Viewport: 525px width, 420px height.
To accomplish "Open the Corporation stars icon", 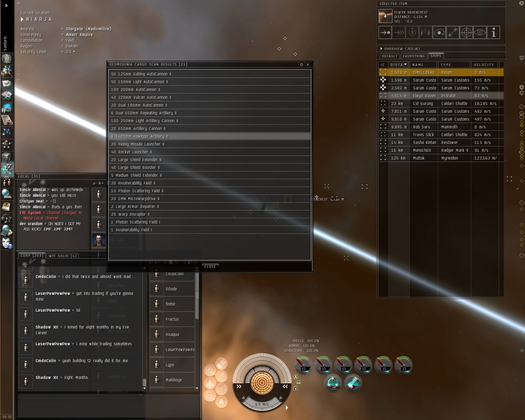I will (7, 144).
